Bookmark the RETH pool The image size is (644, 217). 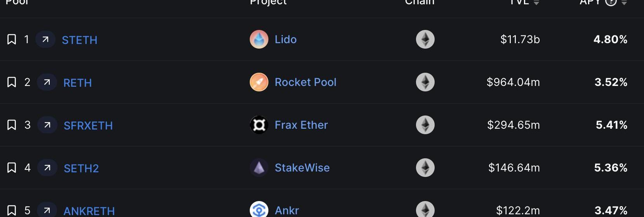pos(12,82)
